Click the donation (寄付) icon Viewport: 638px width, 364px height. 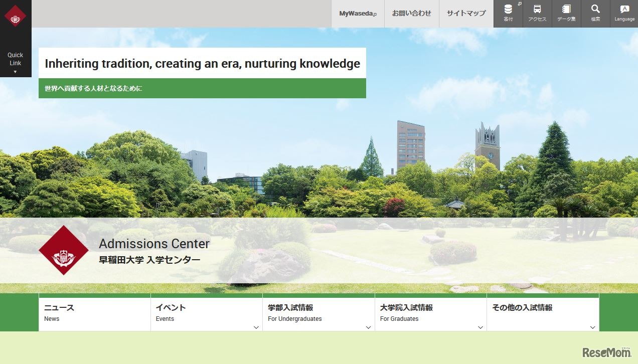coord(508,11)
